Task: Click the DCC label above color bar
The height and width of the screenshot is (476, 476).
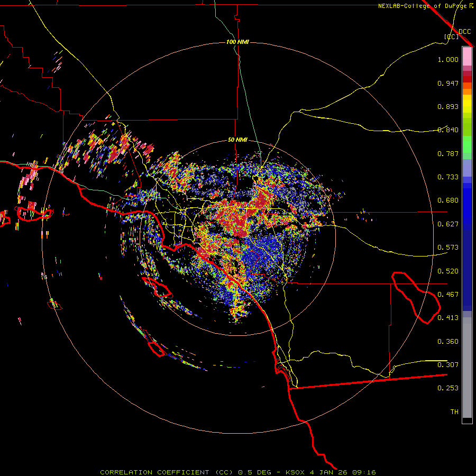Action: [x=464, y=32]
